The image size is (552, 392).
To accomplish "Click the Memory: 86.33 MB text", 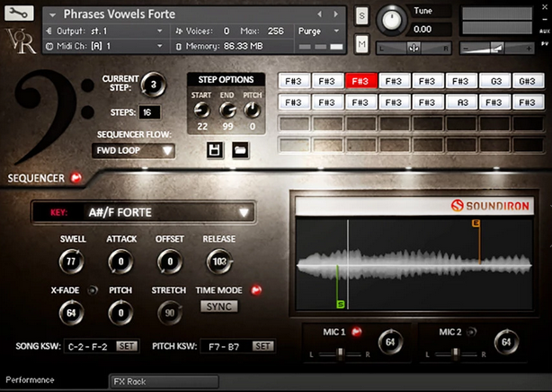I will [224, 46].
